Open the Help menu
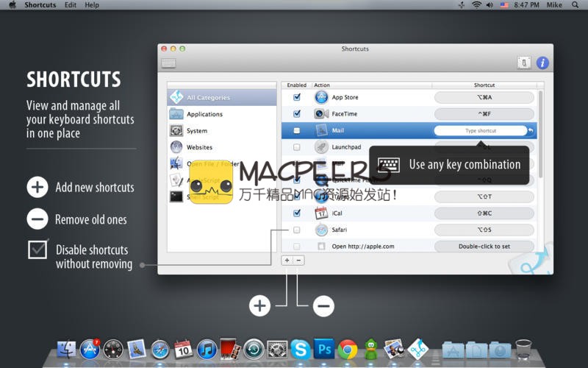 pyautogui.click(x=92, y=5)
